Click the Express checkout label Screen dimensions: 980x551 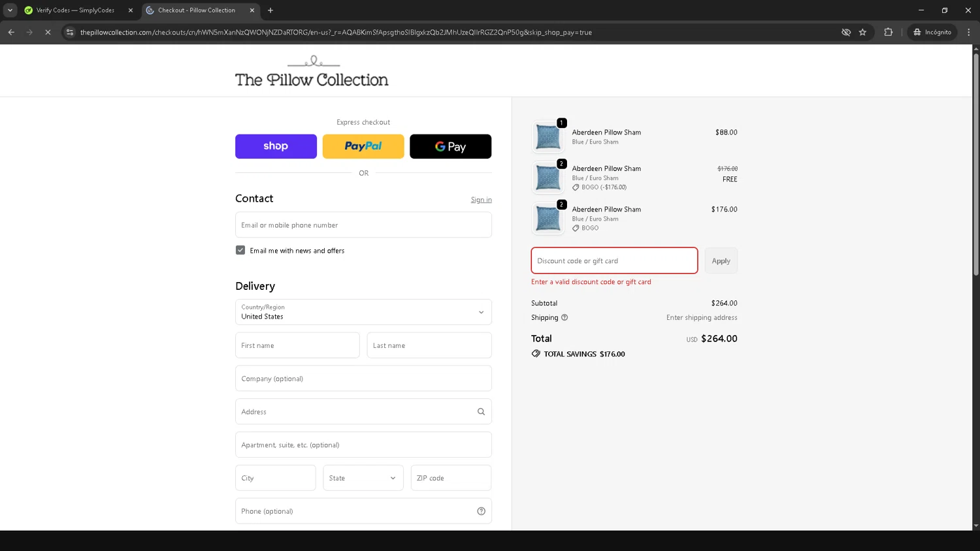363,122
